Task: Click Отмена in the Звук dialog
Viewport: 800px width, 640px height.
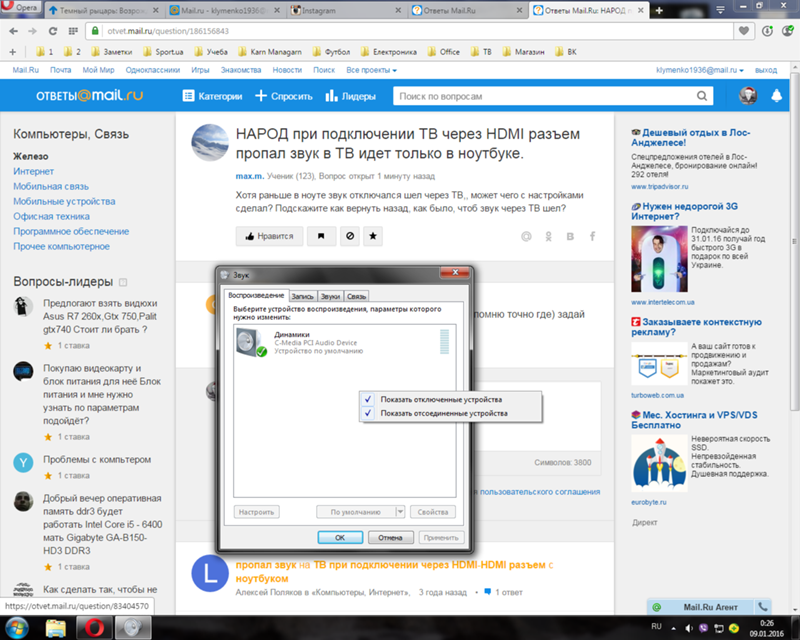Action: (x=390, y=537)
